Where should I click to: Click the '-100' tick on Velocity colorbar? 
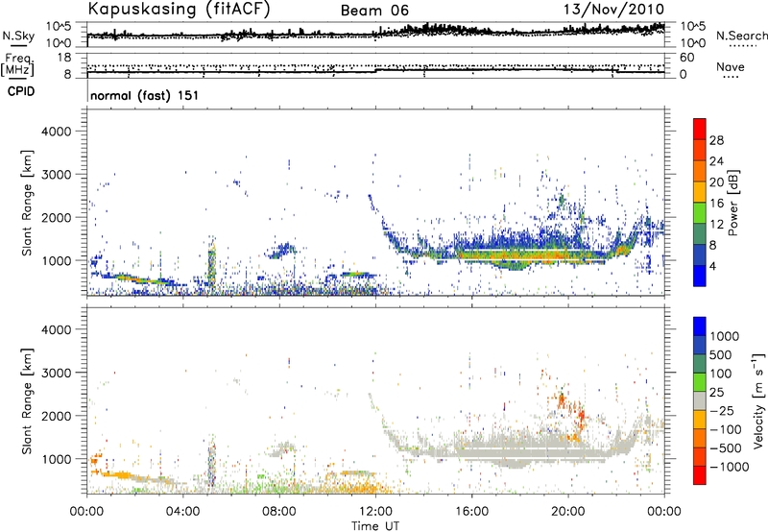pos(726,429)
